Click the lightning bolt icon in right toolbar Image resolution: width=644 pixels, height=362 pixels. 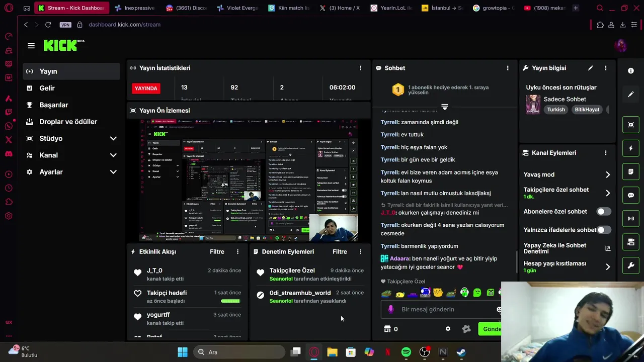coord(631,148)
